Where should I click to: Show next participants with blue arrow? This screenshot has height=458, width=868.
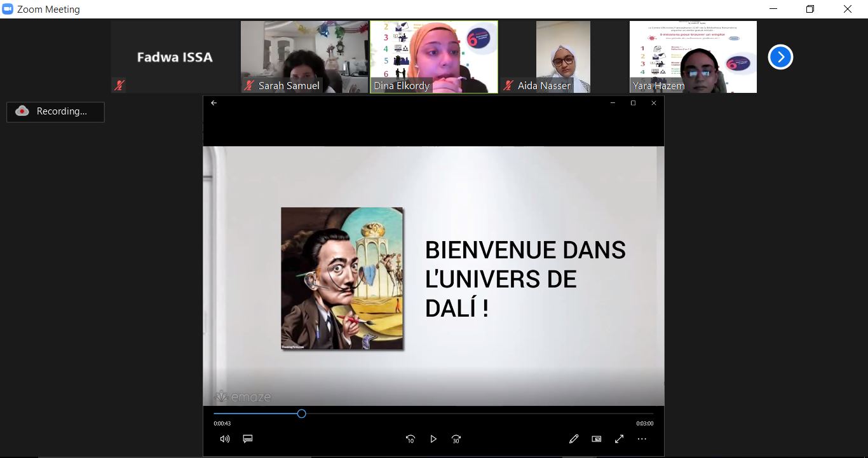click(780, 57)
